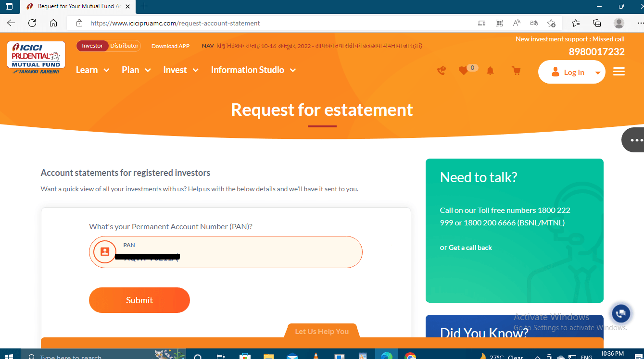The height and width of the screenshot is (359, 644).
Task: Switch to the Distributor toggle option
Action: 124,46
